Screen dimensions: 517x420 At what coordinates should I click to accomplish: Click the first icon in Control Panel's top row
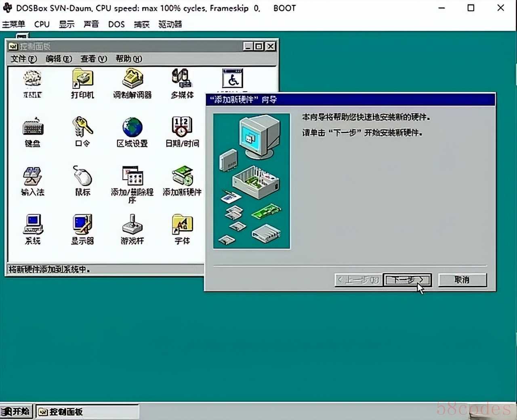click(x=33, y=83)
